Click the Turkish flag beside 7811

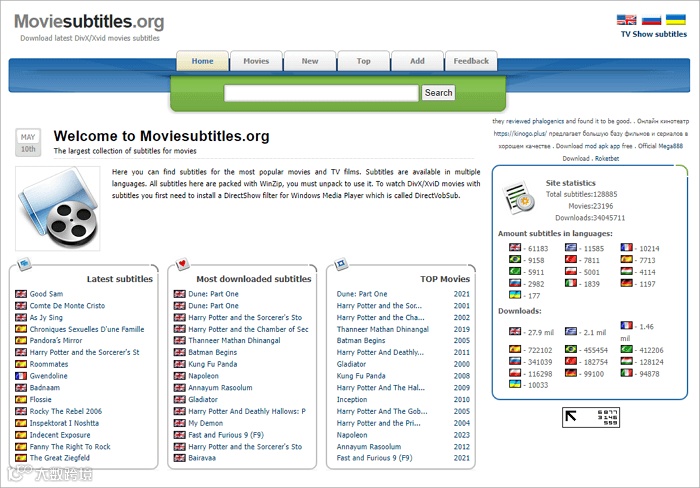[x=571, y=259]
